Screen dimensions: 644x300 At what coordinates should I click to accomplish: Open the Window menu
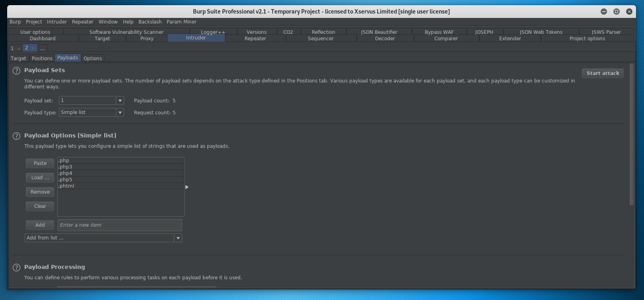tap(108, 22)
